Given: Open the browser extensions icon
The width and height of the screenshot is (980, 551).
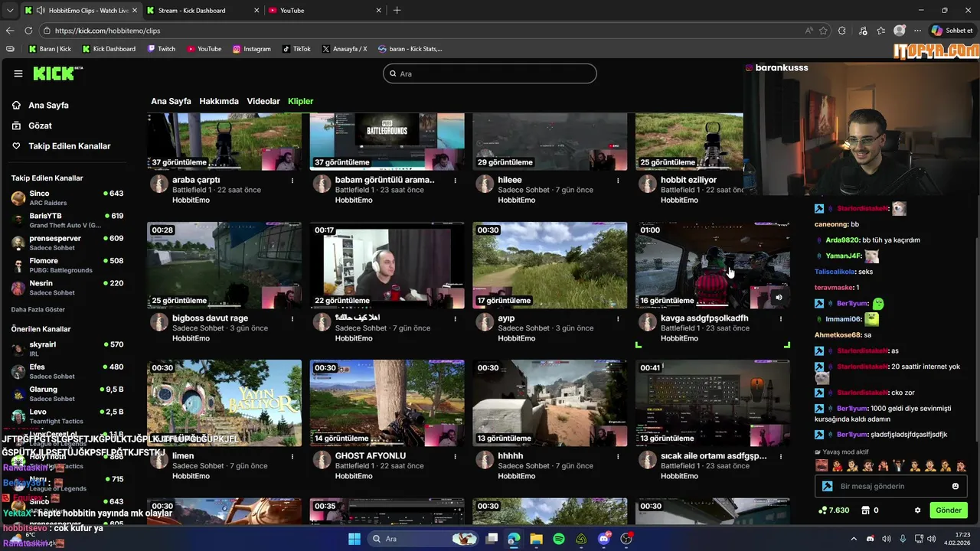Looking at the screenshot, I should [x=842, y=31].
